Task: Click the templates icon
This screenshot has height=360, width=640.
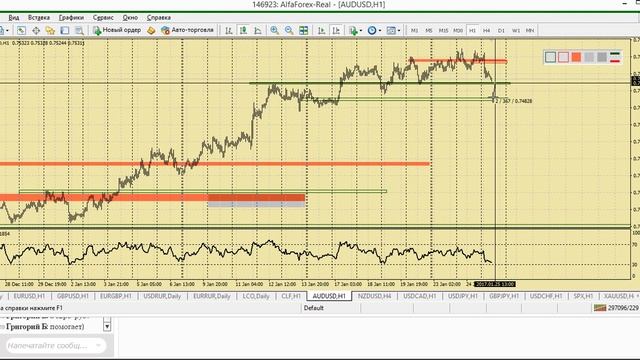Action: [391, 31]
